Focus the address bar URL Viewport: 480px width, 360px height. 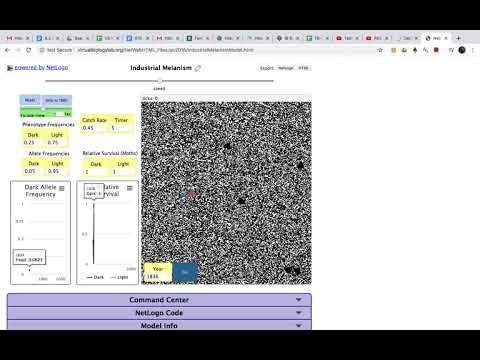point(166,50)
